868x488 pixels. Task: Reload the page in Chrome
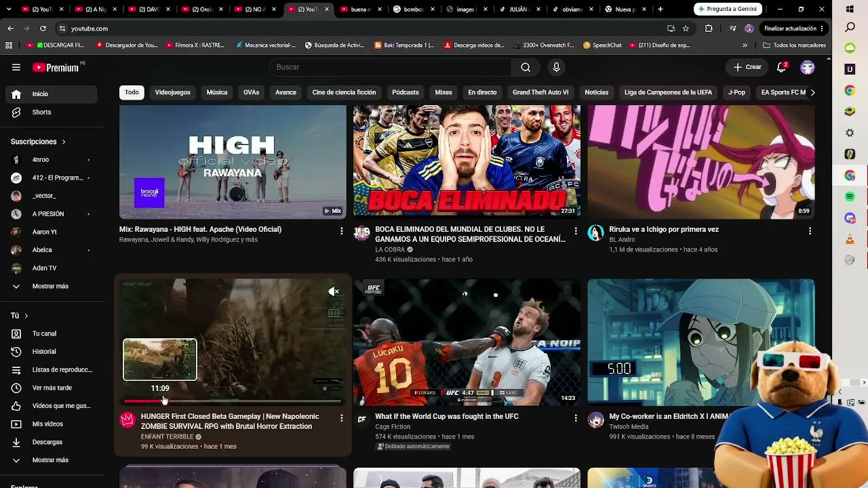pyautogui.click(x=43, y=28)
